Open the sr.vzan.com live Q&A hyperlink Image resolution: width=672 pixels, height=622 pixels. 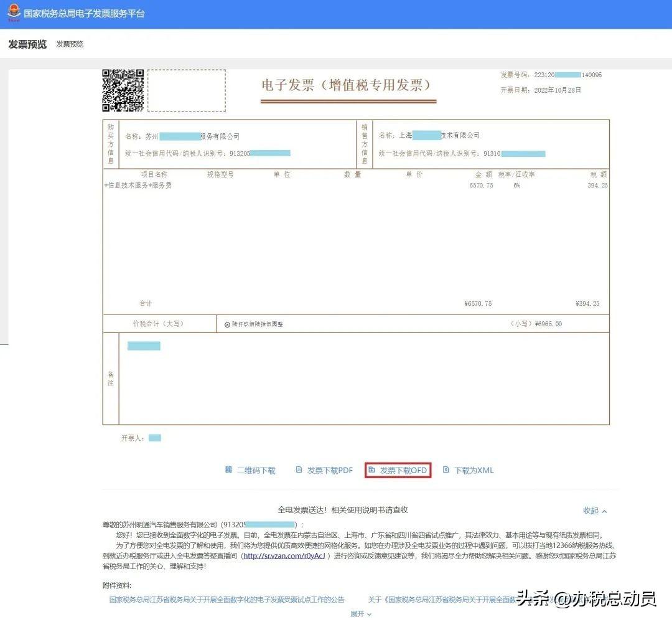click(284, 556)
